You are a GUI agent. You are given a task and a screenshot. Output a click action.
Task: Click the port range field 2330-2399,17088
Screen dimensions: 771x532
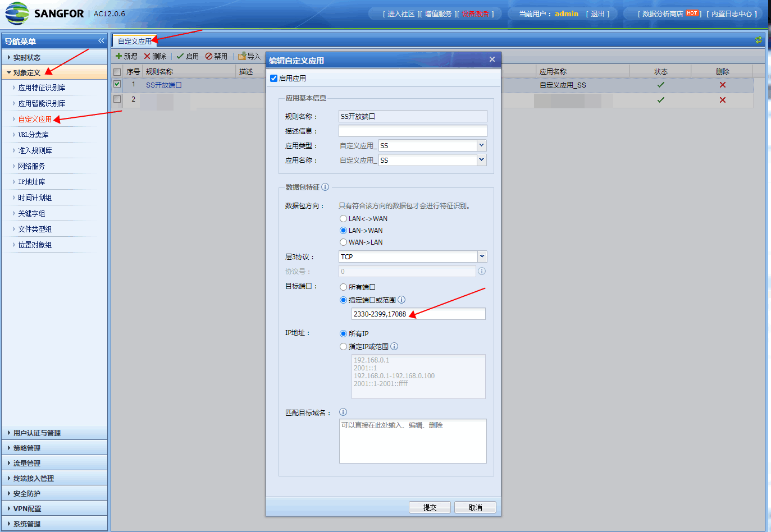pyautogui.click(x=418, y=314)
